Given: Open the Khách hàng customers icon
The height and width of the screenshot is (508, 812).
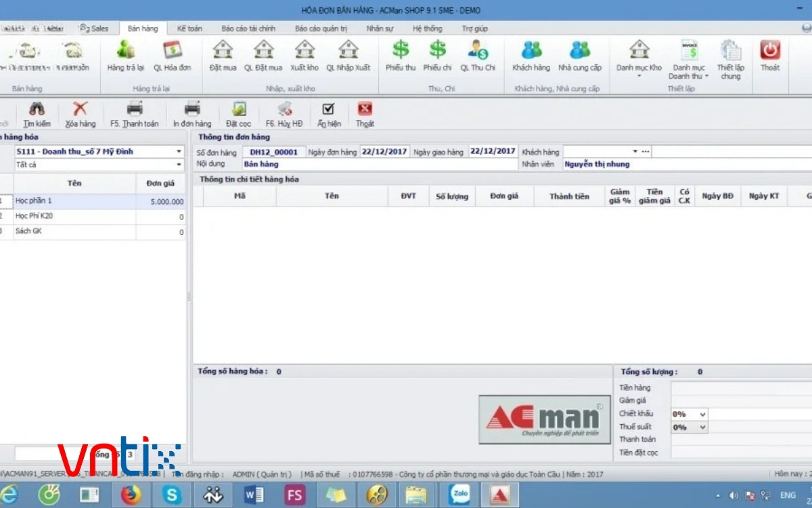Looking at the screenshot, I should [x=531, y=51].
